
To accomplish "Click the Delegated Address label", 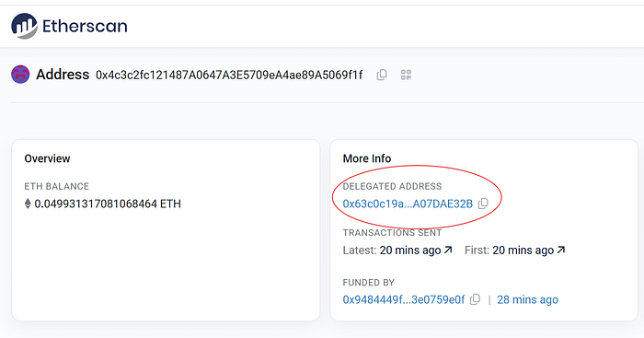I will point(392,186).
